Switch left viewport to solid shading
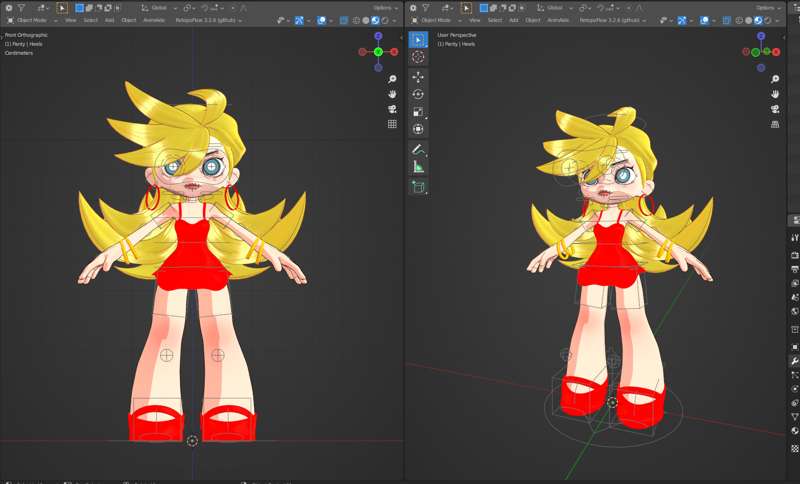Viewport: 800px width, 484px height. click(366, 20)
